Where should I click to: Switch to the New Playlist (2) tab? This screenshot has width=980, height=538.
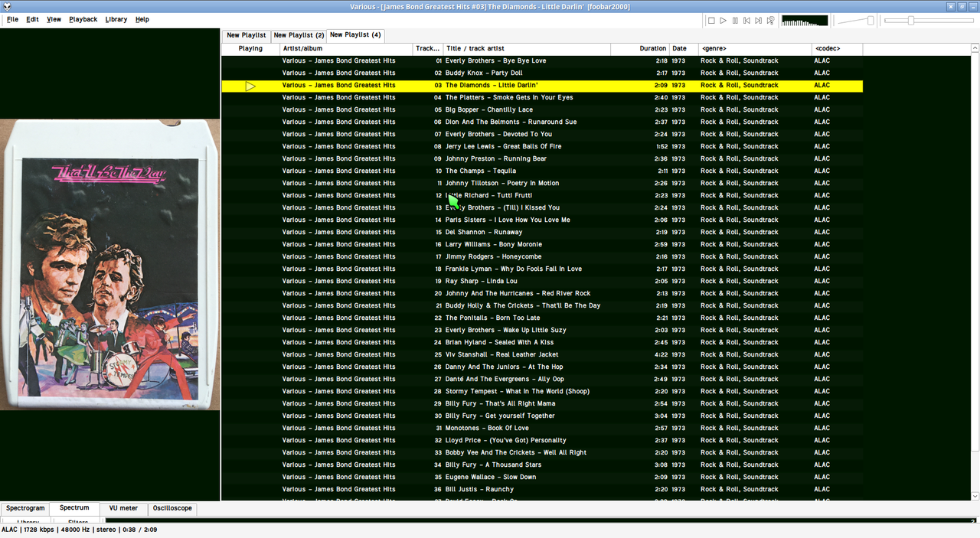coord(299,35)
